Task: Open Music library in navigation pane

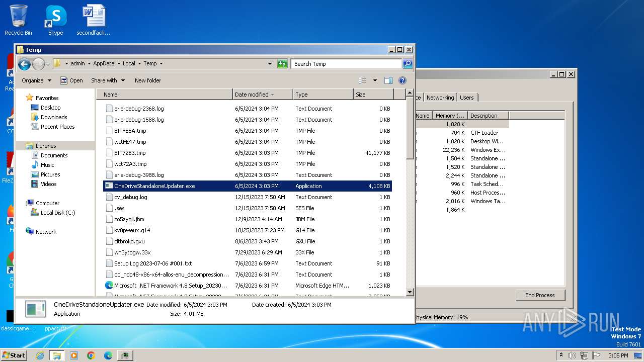Action: click(47, 165)
